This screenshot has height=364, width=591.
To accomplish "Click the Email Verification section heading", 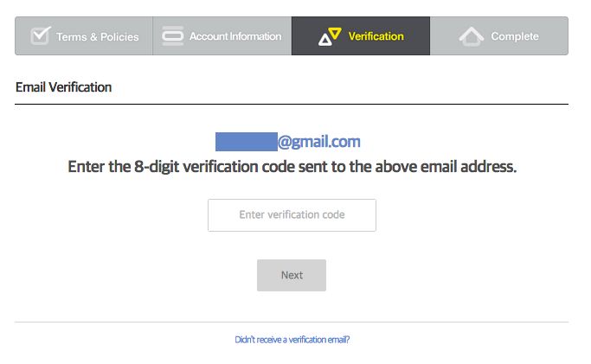I will click(x=63, y=87).
